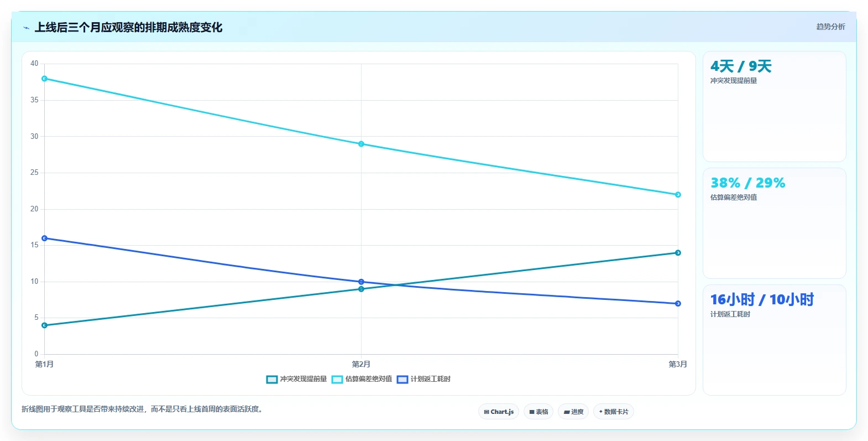Click the footnote text starting with 折线图用于观察工具
Viewport: 868px width, 441px height.
pos(143,409)
